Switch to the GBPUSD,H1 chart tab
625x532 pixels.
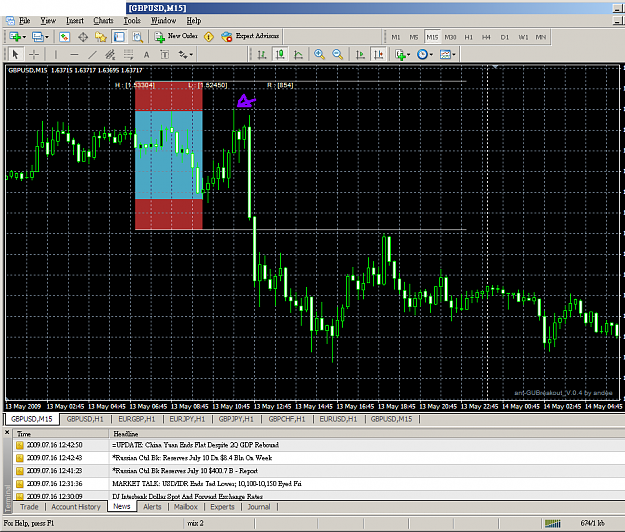point(85,419)
